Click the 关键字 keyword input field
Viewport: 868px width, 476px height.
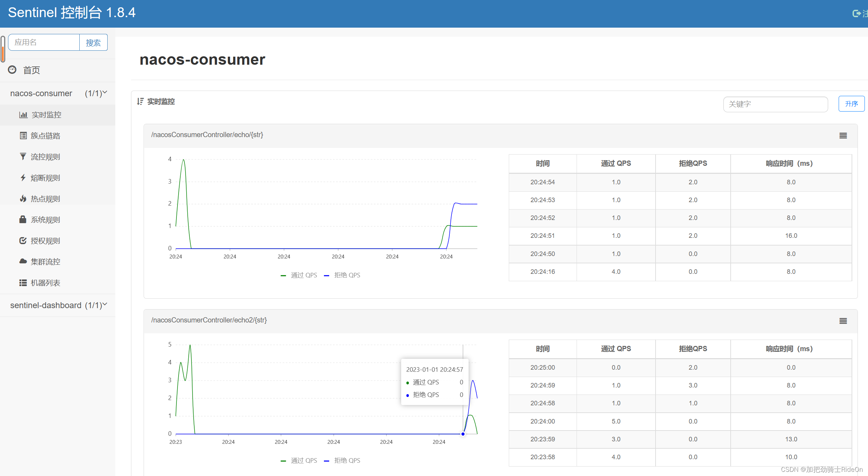(775, 104)
